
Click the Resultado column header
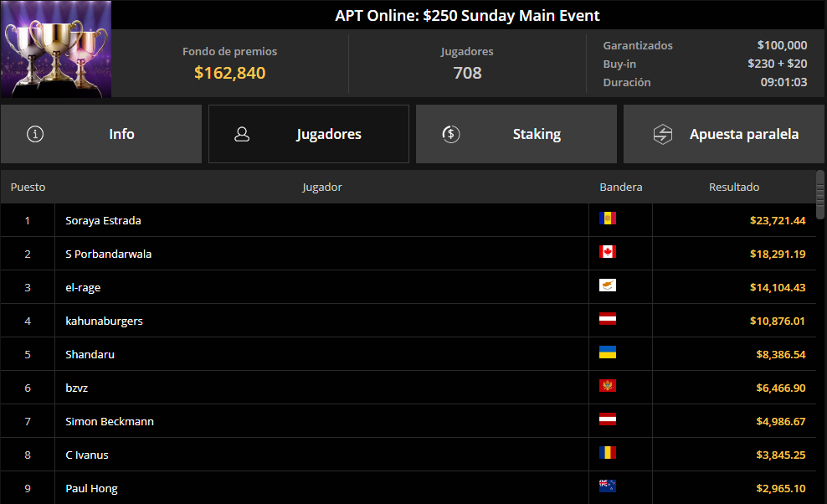(734, 187)
